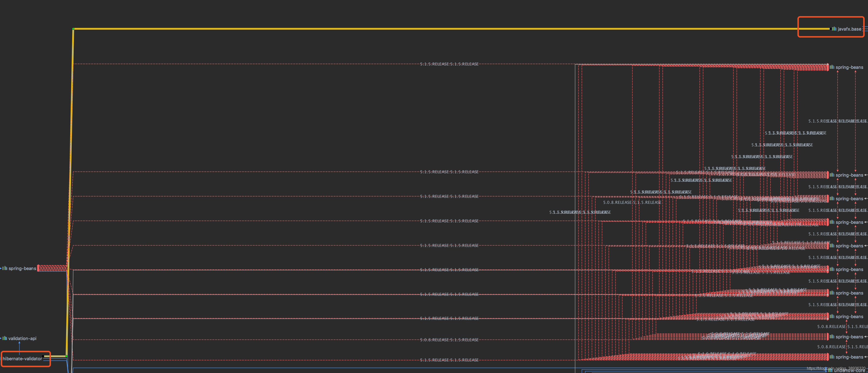
Task: Click the 5.0.8.RELEASE label on the long left dashed edge
Action: pos(449,340)
